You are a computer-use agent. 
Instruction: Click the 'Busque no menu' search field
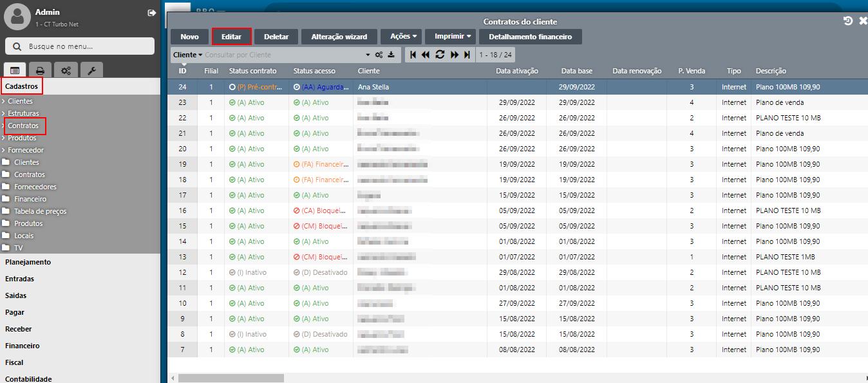(80, 46)
